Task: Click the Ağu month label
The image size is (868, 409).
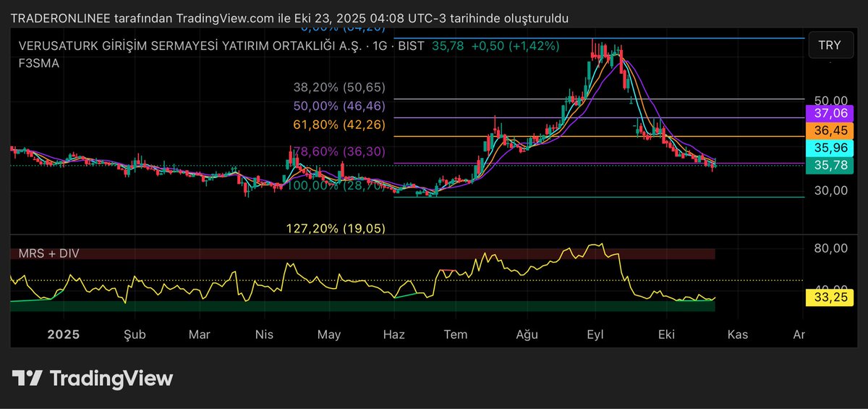Action: 527,334
